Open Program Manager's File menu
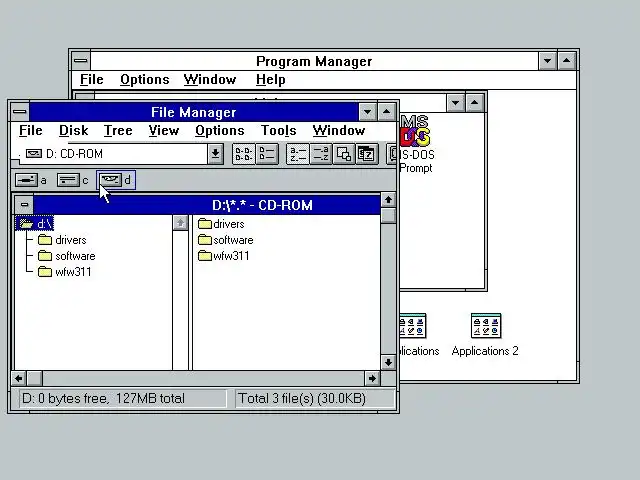Screen dimensions: 640x480 91,79
